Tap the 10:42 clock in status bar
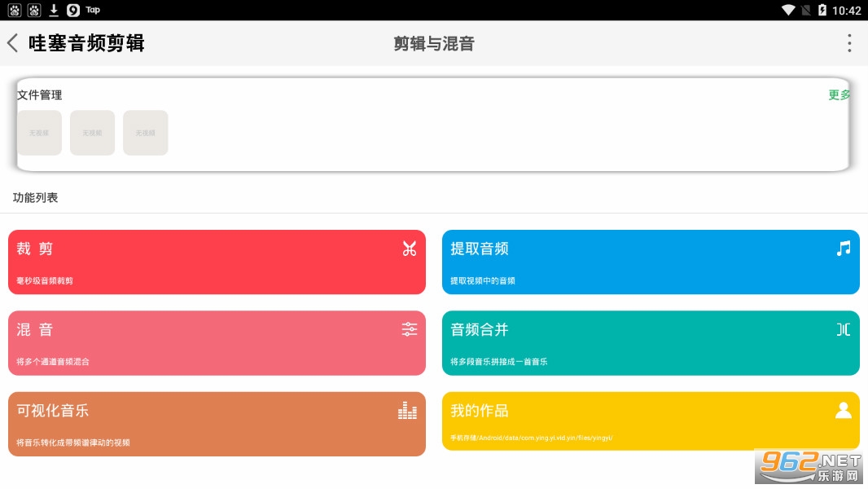The width and height of the screenshot is (868, 489). pyautogui.click(x=846, y=10)
